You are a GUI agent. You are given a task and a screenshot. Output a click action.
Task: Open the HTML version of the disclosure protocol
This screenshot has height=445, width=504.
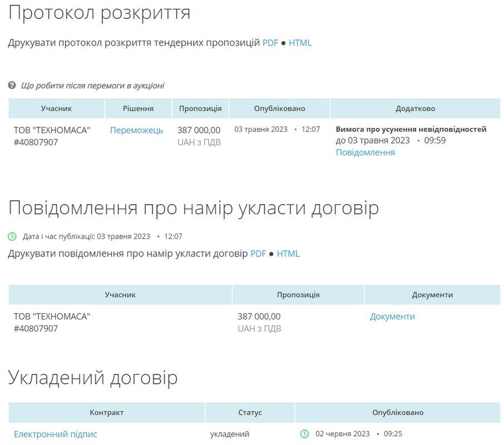point(301,42)
